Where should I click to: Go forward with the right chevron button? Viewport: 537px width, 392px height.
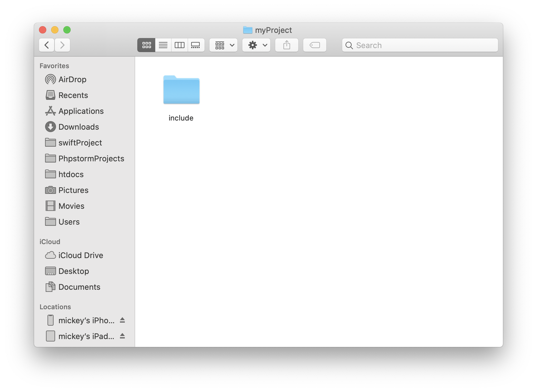coord(62,45)
